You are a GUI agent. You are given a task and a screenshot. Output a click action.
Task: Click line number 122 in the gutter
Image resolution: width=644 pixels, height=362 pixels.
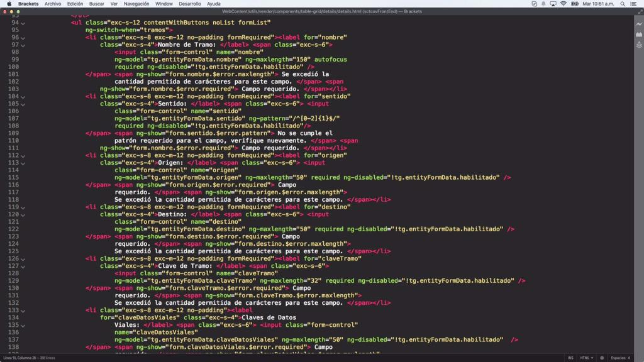pyautogui.click(x=13, y=229)
